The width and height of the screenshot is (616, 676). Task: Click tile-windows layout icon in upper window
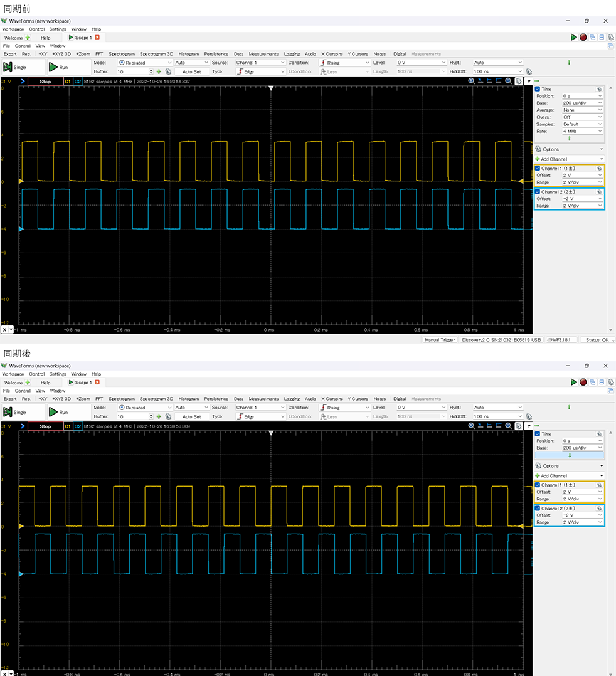602,38
